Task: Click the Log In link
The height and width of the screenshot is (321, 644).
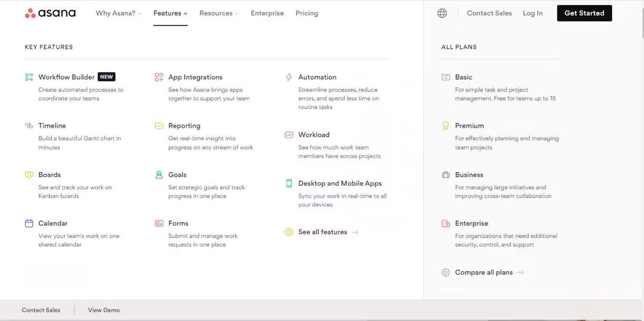Action: [533, 13]
